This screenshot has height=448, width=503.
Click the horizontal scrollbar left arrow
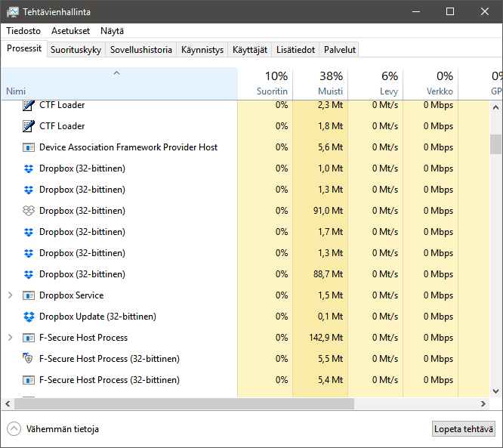[x=8, y=403]
